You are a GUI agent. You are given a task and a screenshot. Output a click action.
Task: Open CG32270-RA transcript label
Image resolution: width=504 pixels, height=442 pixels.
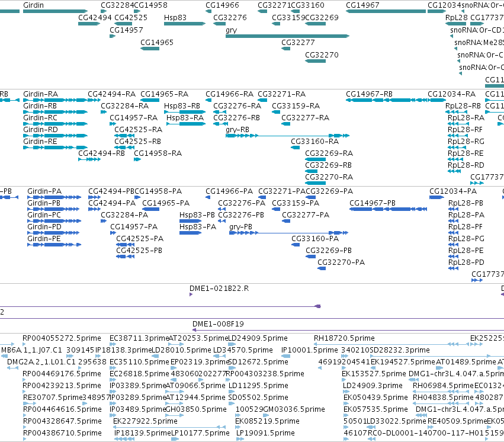[x=329, y=177]
